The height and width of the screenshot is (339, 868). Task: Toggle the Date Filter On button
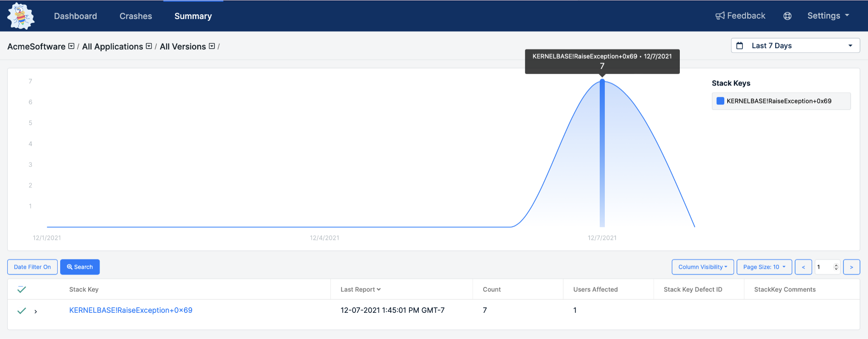[32, 267]
